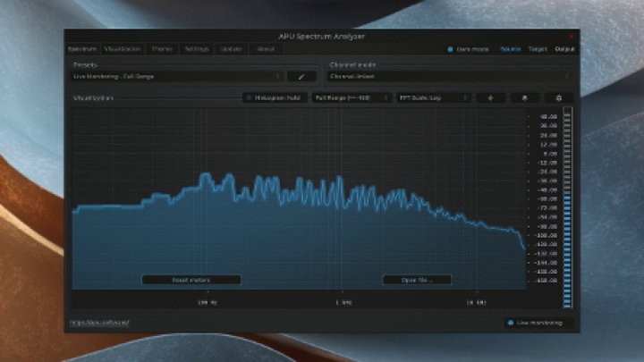Click the 10 kHz frequency axis label
The image size is (644, 362).
coord(477,302)
